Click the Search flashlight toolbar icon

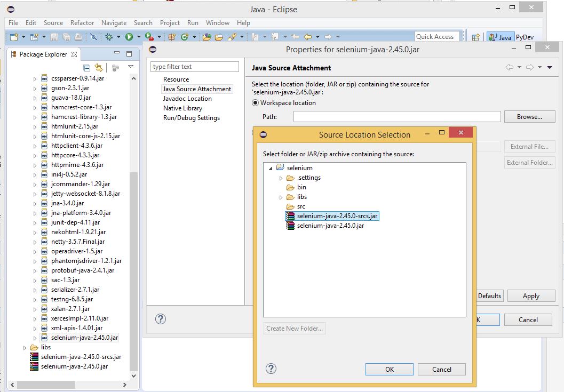click(x=232, y=37)
